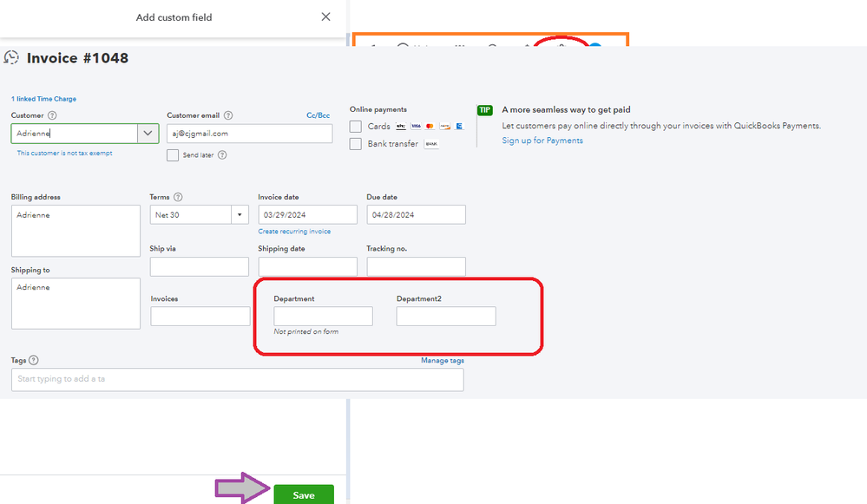Click the Cc/Bcc link
The image size is (867, 504).
pos(318,115)
